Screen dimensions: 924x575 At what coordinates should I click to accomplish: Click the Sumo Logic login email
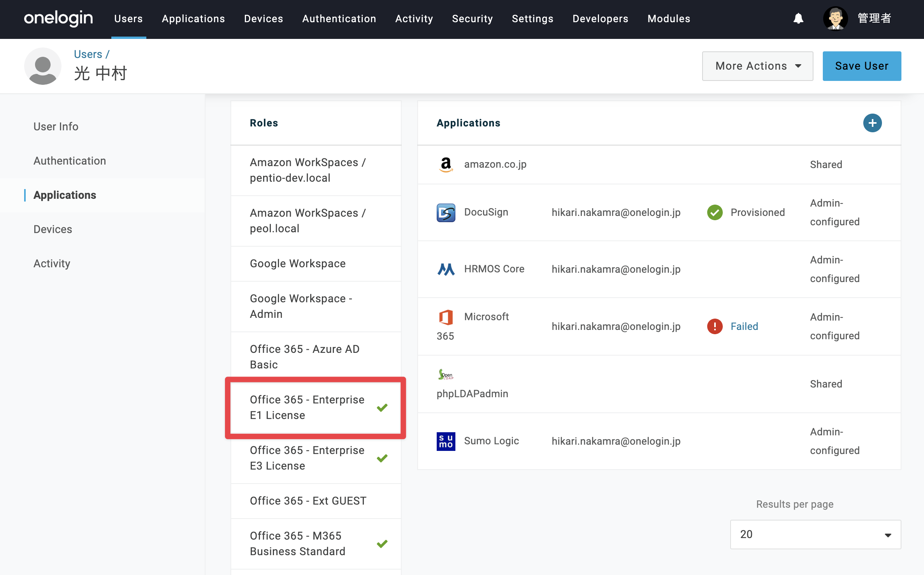click(x=616, y=441)
